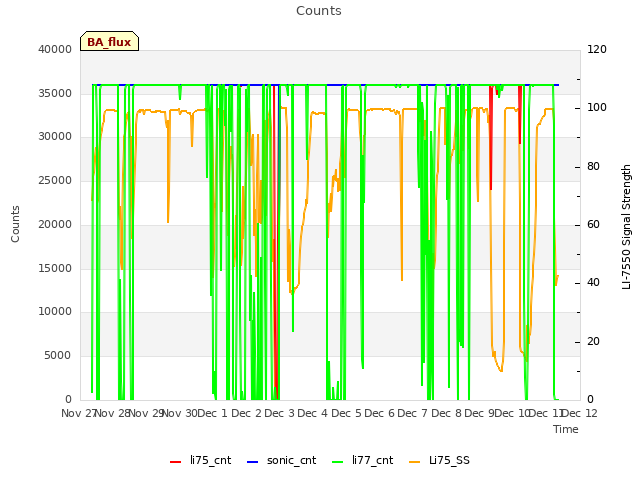
Task: Click the 15000 left axis label
Action: (x=55, y=268)
